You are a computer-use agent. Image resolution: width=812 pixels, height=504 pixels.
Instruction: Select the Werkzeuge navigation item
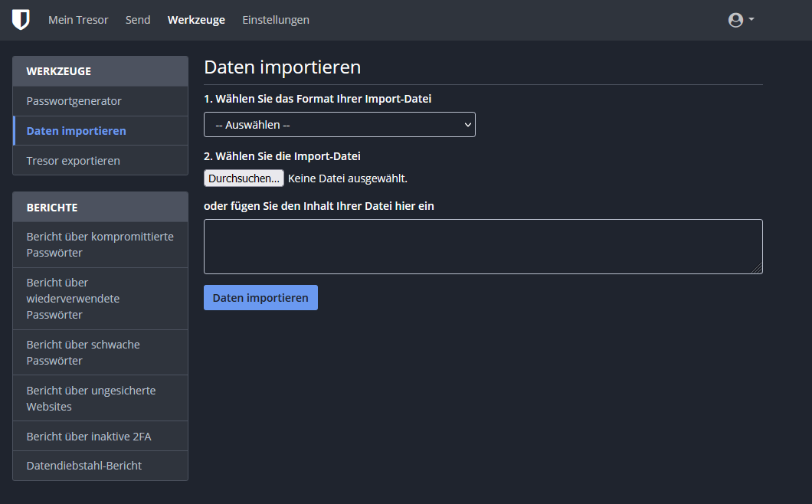[196, 20]
